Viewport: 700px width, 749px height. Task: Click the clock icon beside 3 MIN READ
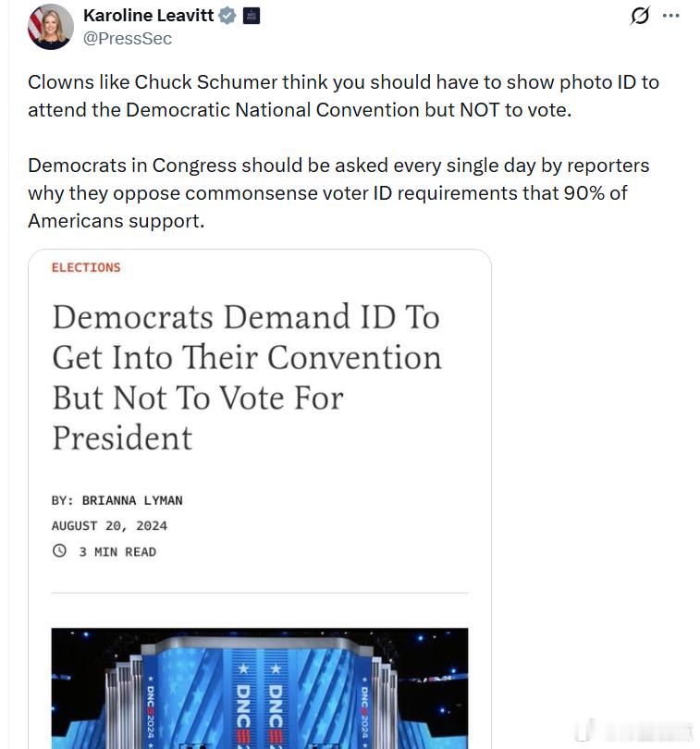[60, 551]
